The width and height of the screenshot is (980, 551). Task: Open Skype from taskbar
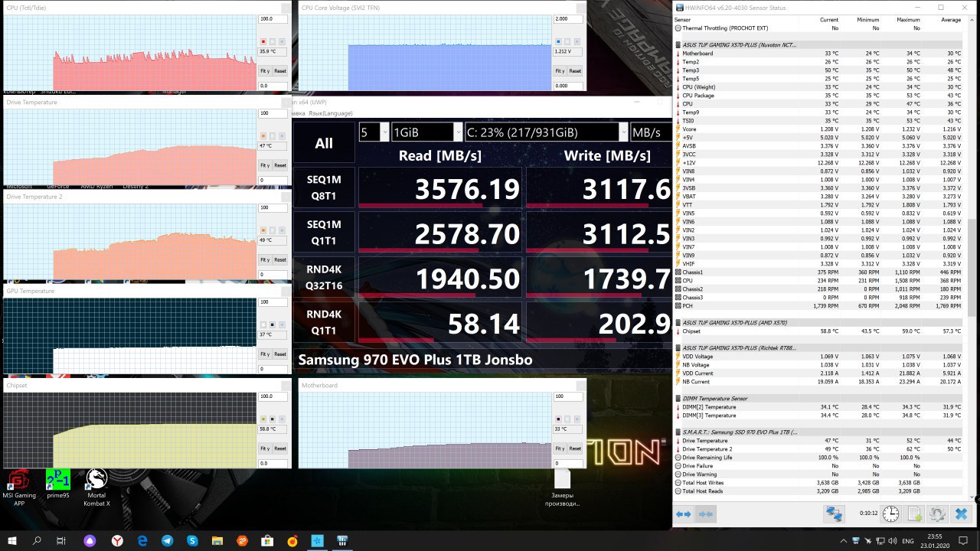click(x=192, y=540)
